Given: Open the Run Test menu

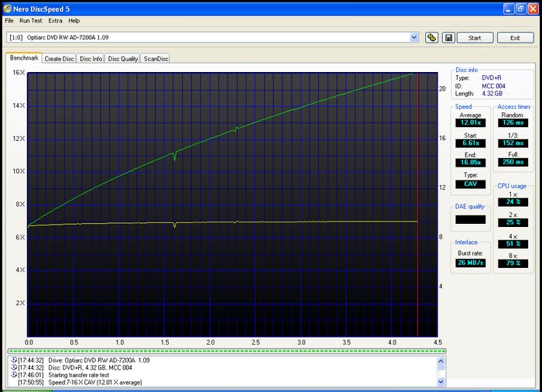Looking at the screenshot, I should click(31, 20).
